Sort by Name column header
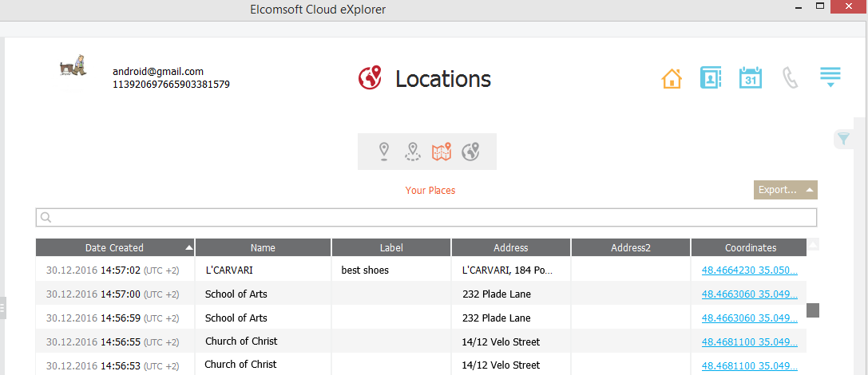Image resolution: width=868 pixels, height=375 pixels. click(263, 247)
